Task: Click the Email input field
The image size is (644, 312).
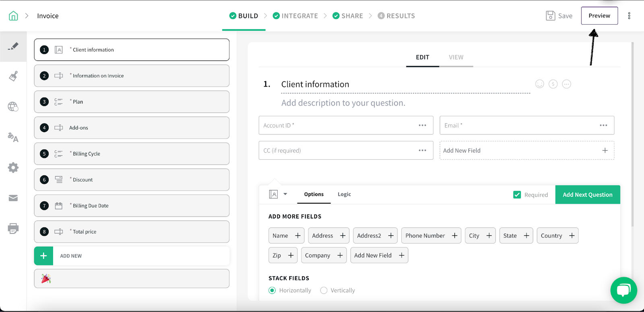Action: click(x=527, y=125)
